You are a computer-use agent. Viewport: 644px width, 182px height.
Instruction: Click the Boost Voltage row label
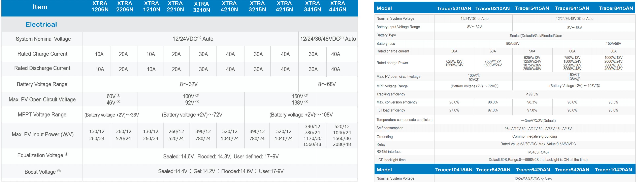tap(40, 172)
